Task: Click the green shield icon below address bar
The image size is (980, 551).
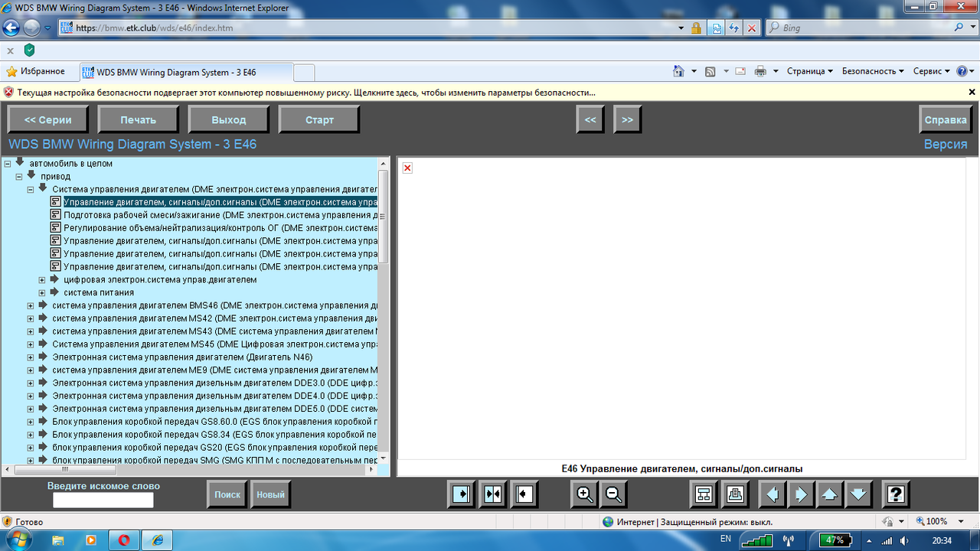Action: pos(29,50)
